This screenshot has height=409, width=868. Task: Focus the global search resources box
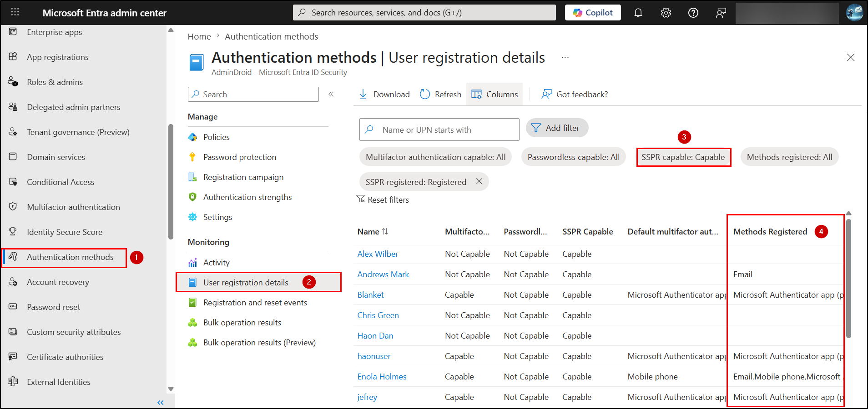(424, 13)
